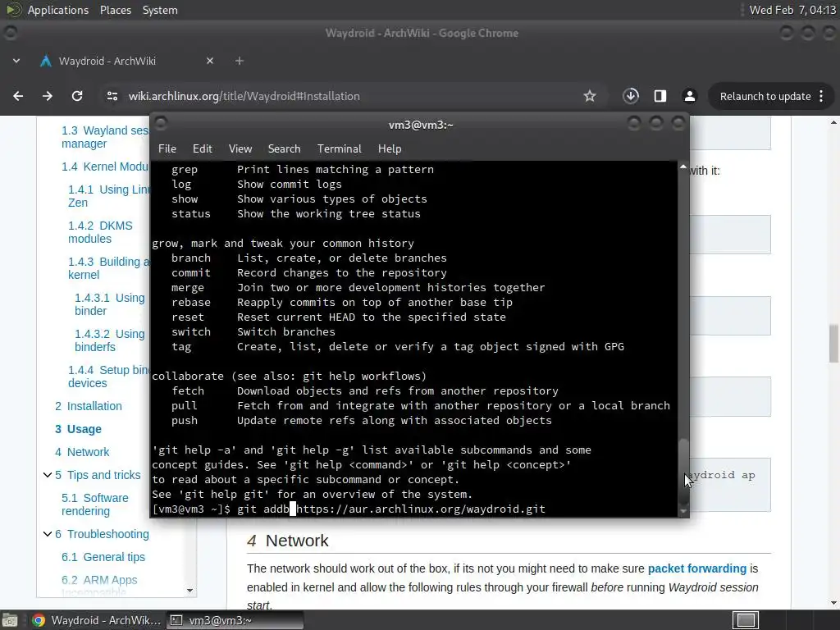The image size is (840, 630).
Task: Click the sidebar contents scroll down arrow
Action: [189, 591]
